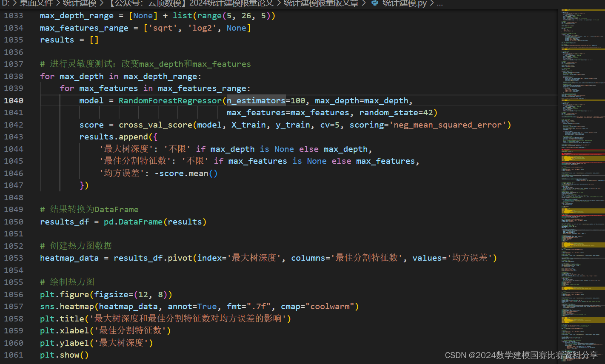The width and height of the screenshot is (605, 364).
Task: Click the 'neg_mean_squared_error' string
Action: point(448,125)
